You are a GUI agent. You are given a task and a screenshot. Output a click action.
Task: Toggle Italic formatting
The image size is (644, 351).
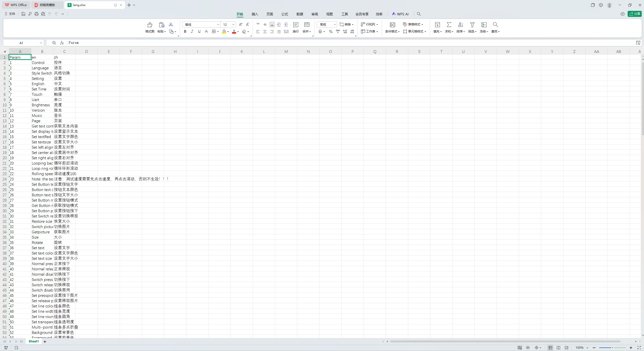[x=192, y=31]
